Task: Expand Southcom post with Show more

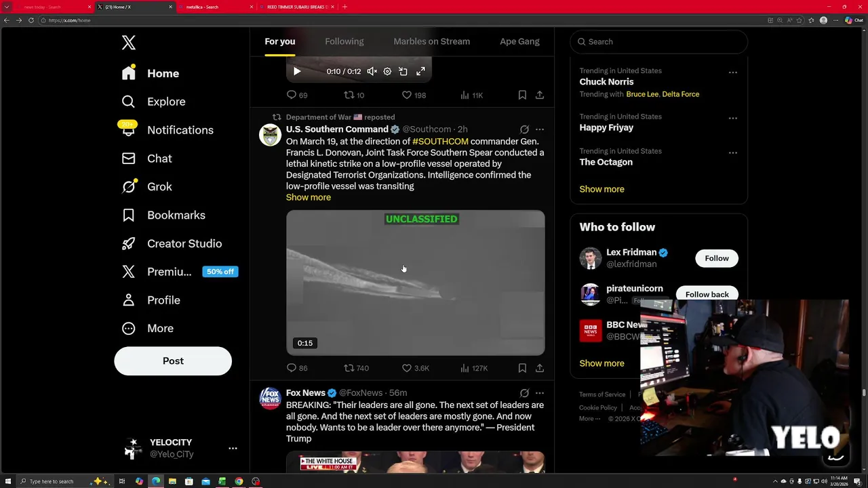Action: click(x=309, y=197)
